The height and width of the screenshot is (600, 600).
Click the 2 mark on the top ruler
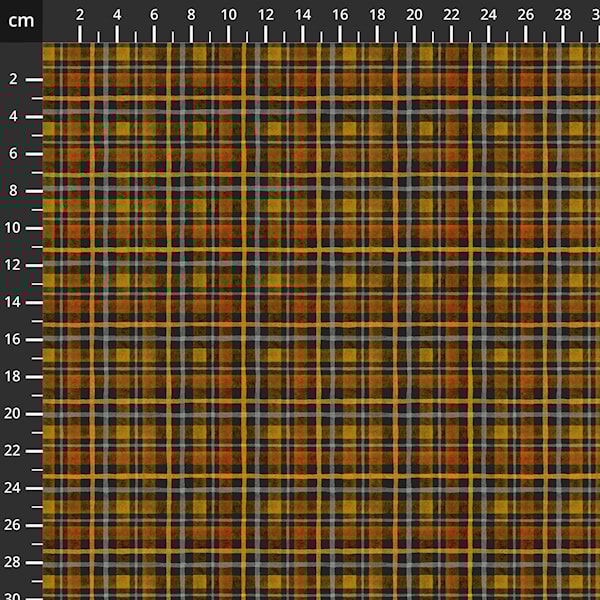(80, 15)
